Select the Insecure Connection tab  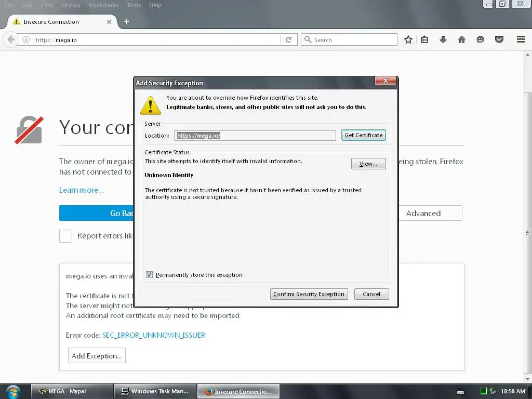point(62,22)
